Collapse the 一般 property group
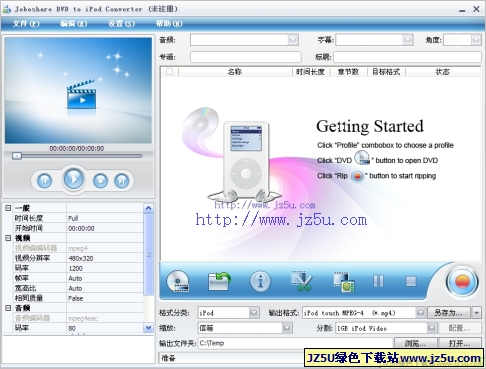Image resolution: width=486 pixels, height=369 pixels. 8,208
